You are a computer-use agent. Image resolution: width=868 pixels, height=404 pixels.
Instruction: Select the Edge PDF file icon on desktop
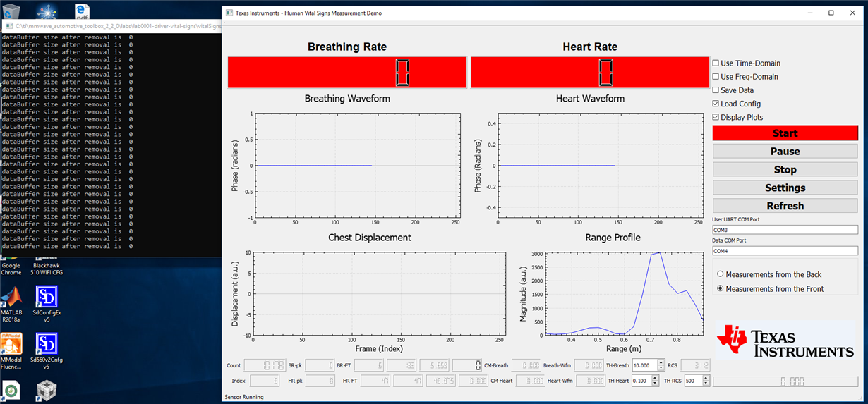(x=81, y=10)
